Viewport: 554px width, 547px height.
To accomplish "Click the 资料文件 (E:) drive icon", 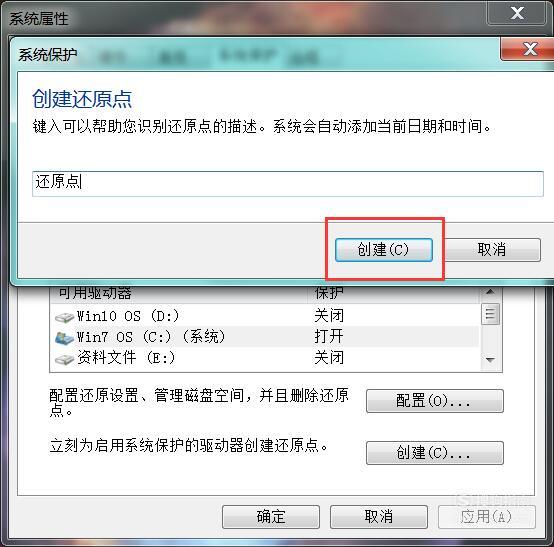I will point(64,359).
